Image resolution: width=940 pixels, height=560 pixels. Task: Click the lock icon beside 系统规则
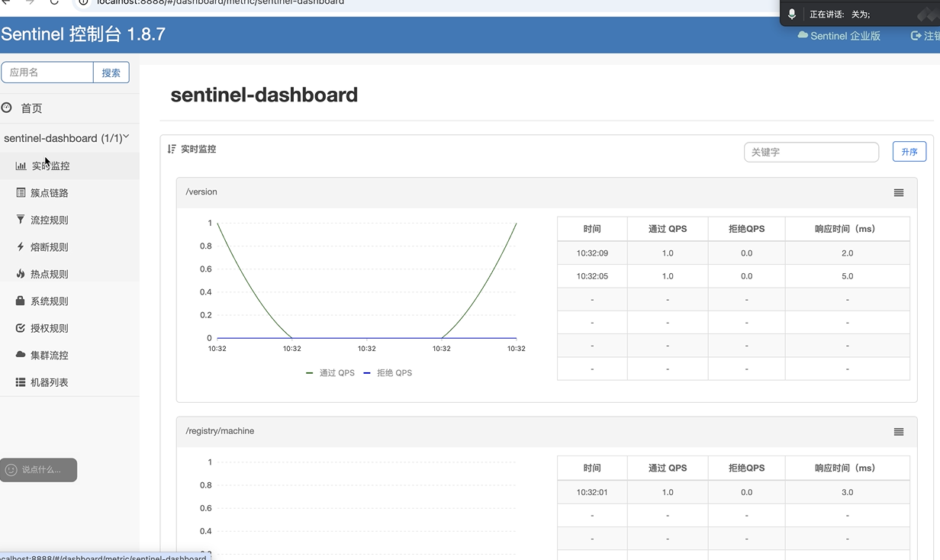(21, 301)
